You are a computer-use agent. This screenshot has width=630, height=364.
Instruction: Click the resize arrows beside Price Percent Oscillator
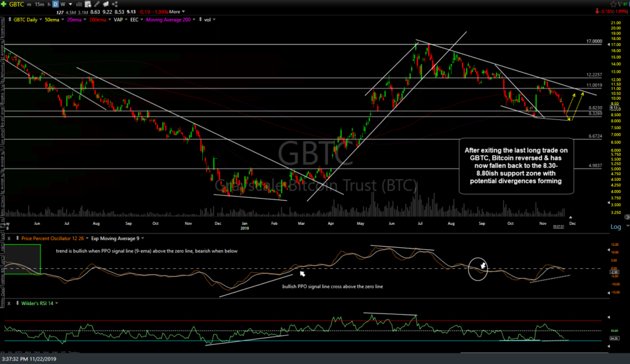pyautogui.click(x=17, y=238)
